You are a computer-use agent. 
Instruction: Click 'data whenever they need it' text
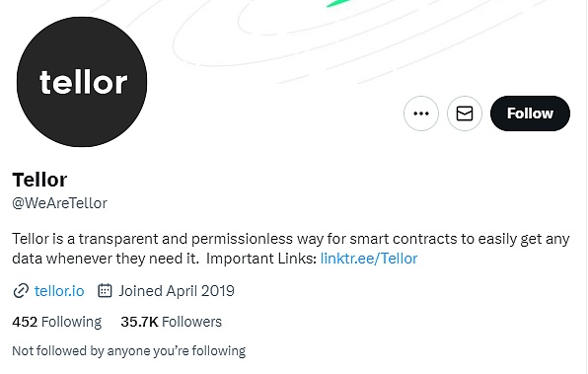point(106,259)
